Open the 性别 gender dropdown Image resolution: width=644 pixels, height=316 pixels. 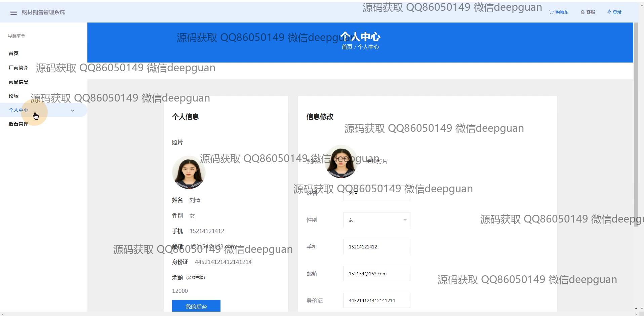pos(376,220)
